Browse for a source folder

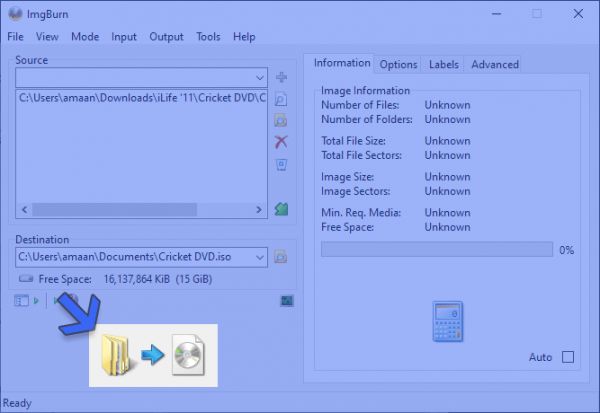click(x=281, y=121)
